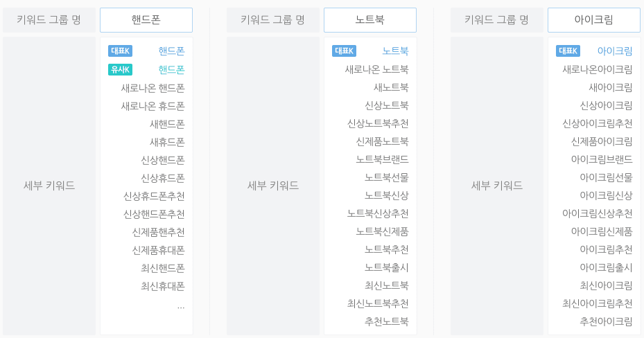Open the blue 노트북 representative keyword link

tap(396, 51)
